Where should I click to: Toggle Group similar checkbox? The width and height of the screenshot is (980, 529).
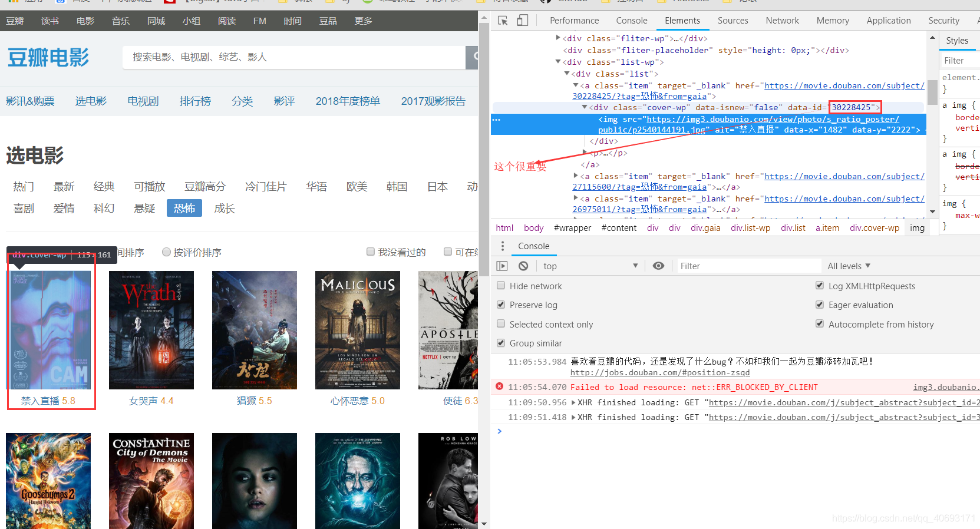(x=501, y=343)
